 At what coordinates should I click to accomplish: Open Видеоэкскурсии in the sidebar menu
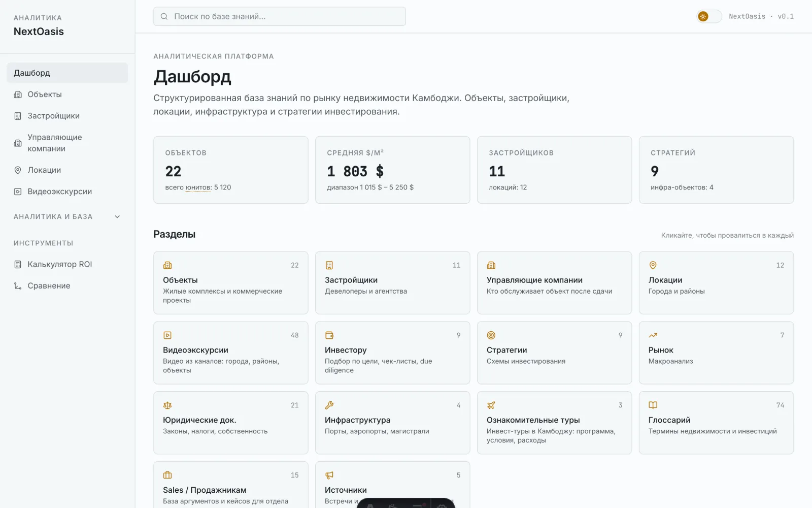click(67, 192)
